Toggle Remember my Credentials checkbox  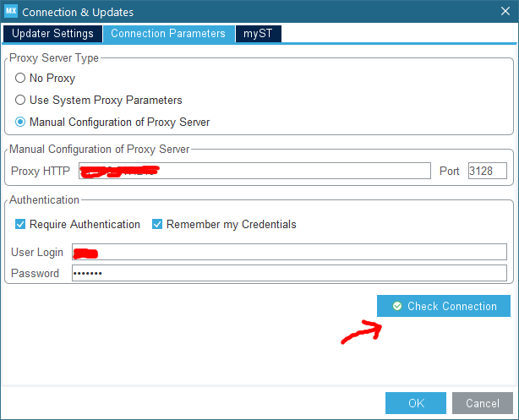[157, 225]
